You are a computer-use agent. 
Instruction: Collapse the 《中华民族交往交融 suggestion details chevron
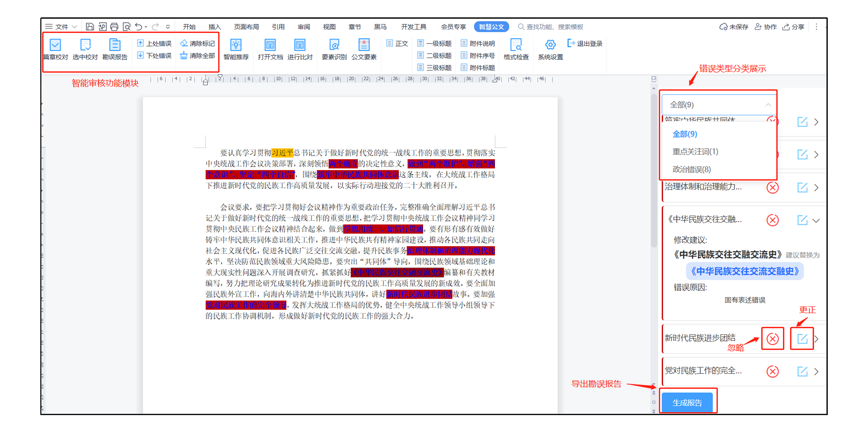click(x=816, y=221)
